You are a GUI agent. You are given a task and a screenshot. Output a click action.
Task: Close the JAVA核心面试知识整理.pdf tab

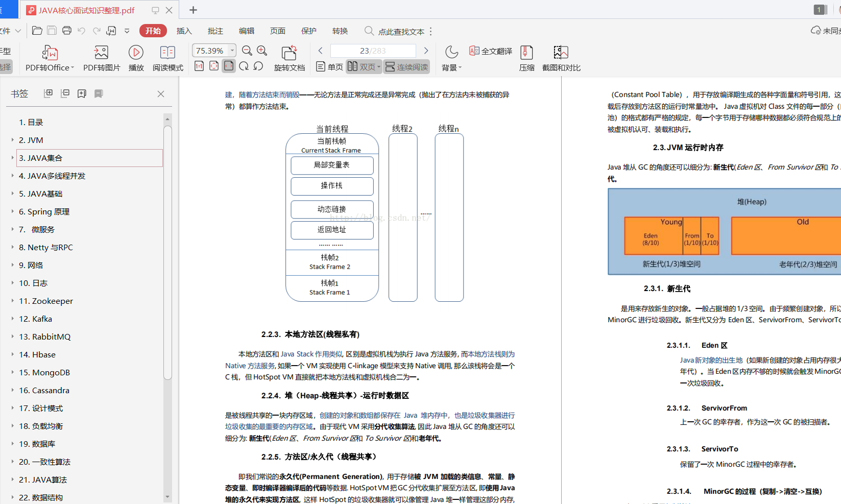click(169, 10)
